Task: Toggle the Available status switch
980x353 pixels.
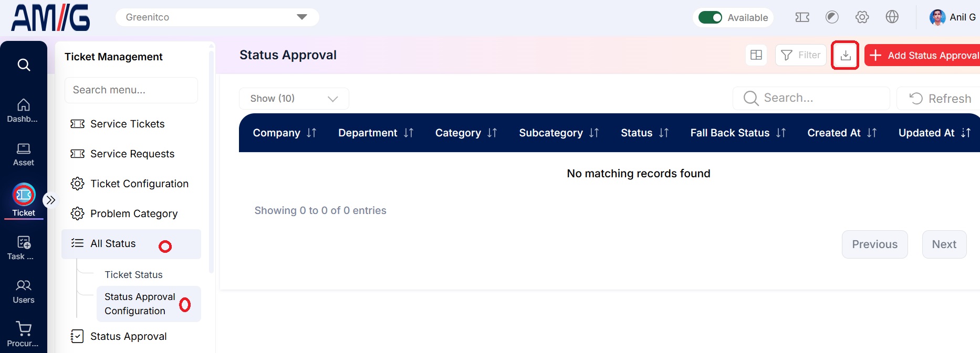Action: pyautogui.click(x=710, y=17)
